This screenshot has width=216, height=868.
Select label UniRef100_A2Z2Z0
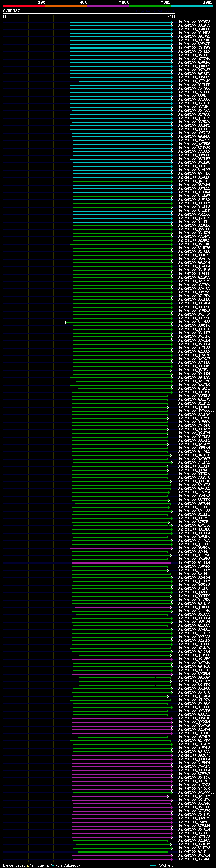[194, 789]
